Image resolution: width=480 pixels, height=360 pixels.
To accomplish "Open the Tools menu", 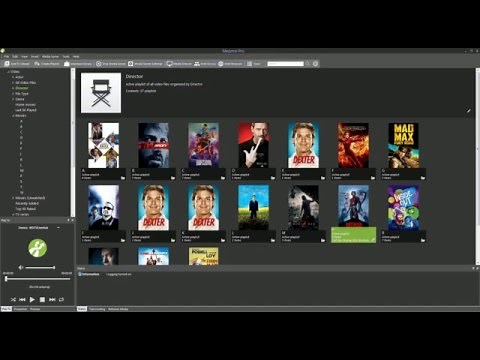I will (66, 56).
